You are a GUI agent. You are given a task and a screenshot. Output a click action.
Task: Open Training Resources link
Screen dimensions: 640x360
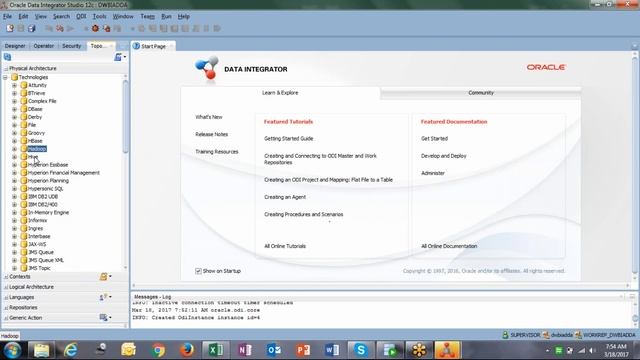click(217, 151)
